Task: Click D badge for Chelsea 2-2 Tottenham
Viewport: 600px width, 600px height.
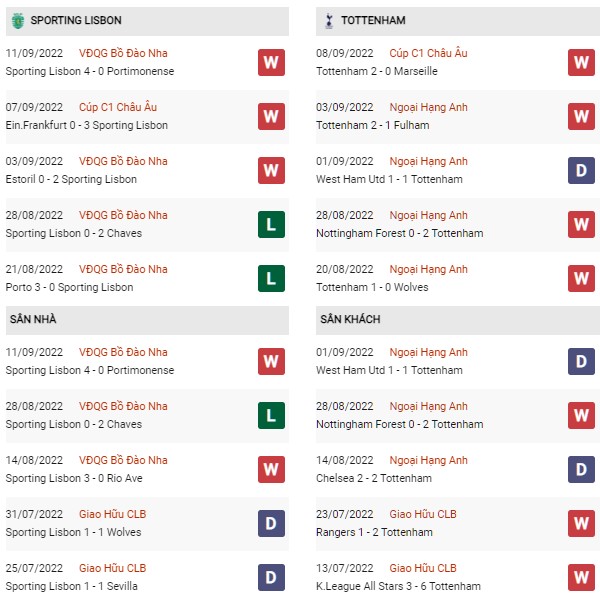Action: tap(581, 469)
